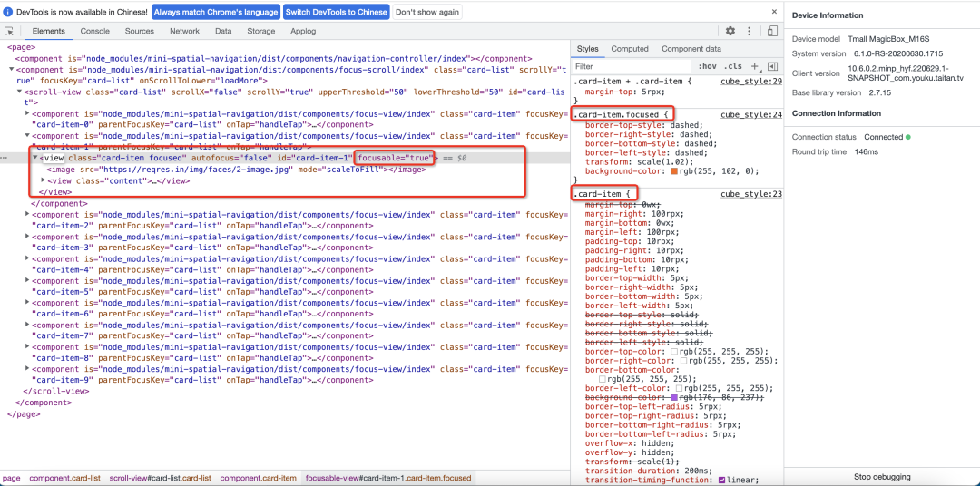Viewport: 980px width, 486px height.
Task: Collapse the scroll-view card-list node
Action: coord(19,92)
